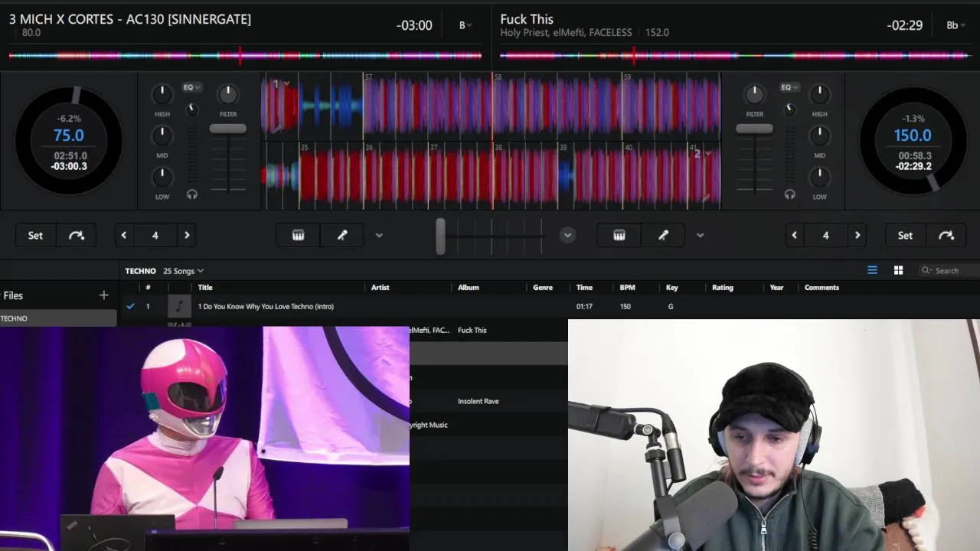Open right deck key Bb dropdown
980x551 pixels.
click(955, 25)
